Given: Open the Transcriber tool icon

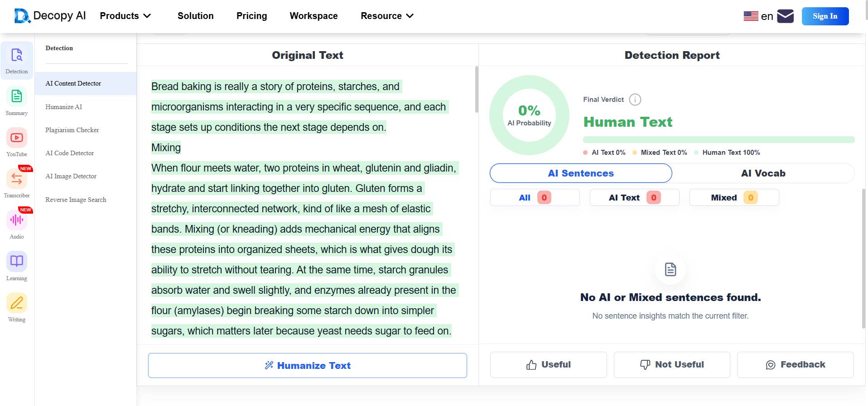Looking at the screenshot, I should click(x=17, y=179).
